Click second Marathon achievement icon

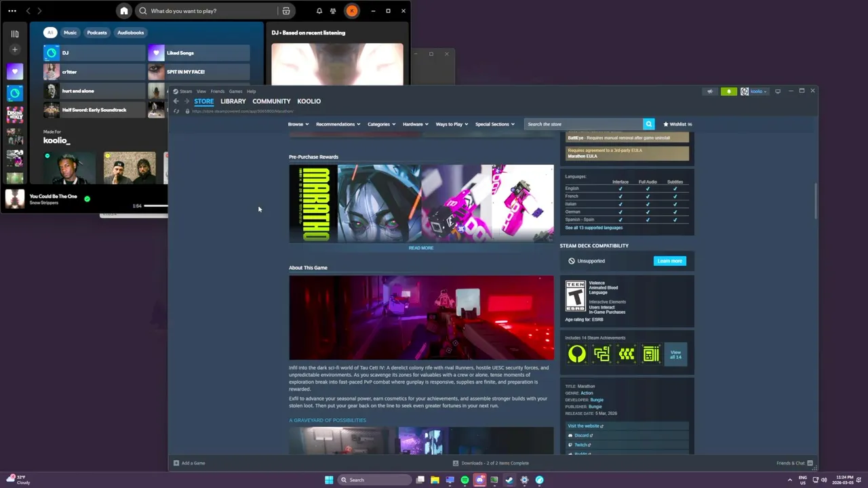coord(601,354)
